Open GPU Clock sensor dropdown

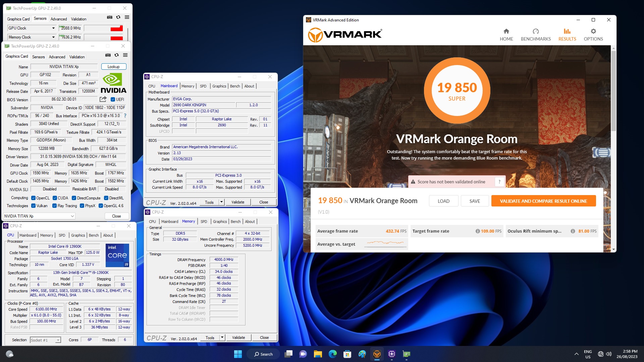[53, 28]
